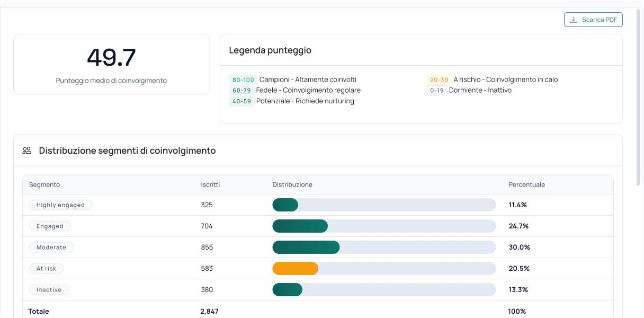Click the download icon in Scarica PDF
Viewport: 644px width, 318px height.
(574, 20)
